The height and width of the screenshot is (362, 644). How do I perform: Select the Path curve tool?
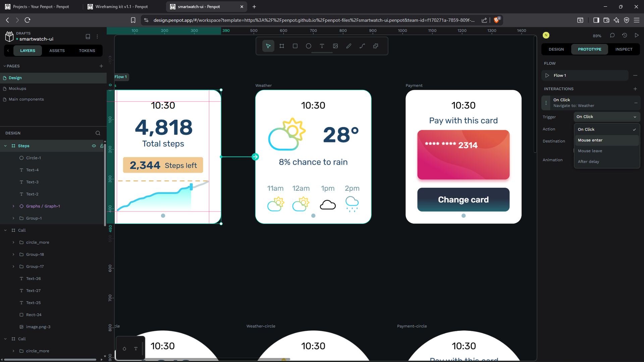click(362, 46)
